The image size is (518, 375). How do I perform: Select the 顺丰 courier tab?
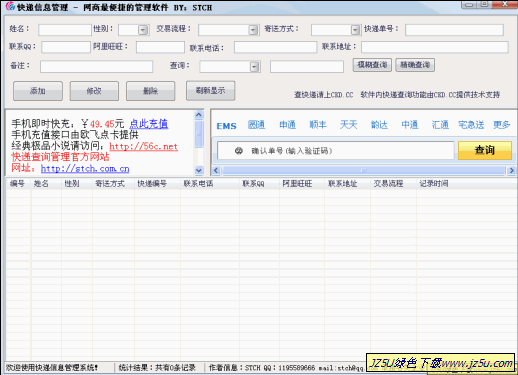pos(318,125)
